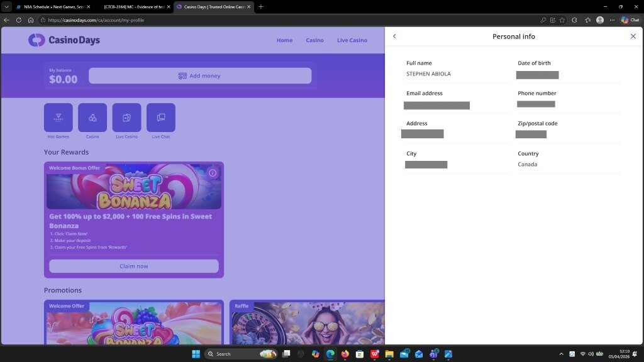The height and width of the screenshot is (362, 644).
Task: Go to the browser home page
Action: tap(31, 19)
